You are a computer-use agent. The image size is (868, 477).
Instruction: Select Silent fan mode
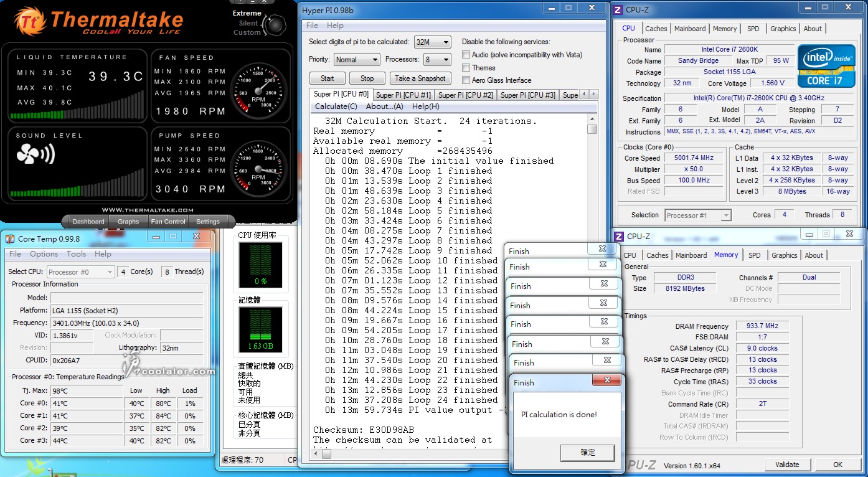[248, 23]
